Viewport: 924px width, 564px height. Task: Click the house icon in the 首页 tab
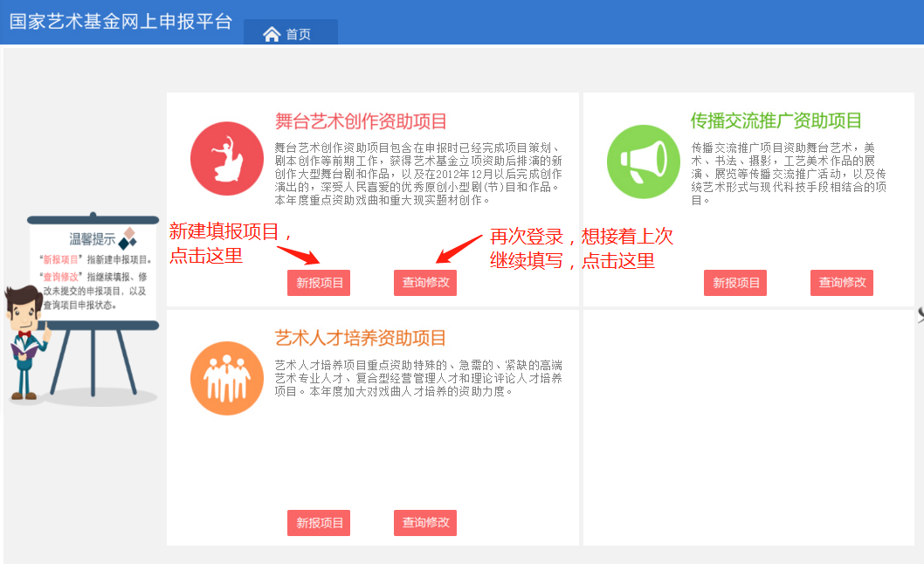pyautogui.click(x=272, y=34)
